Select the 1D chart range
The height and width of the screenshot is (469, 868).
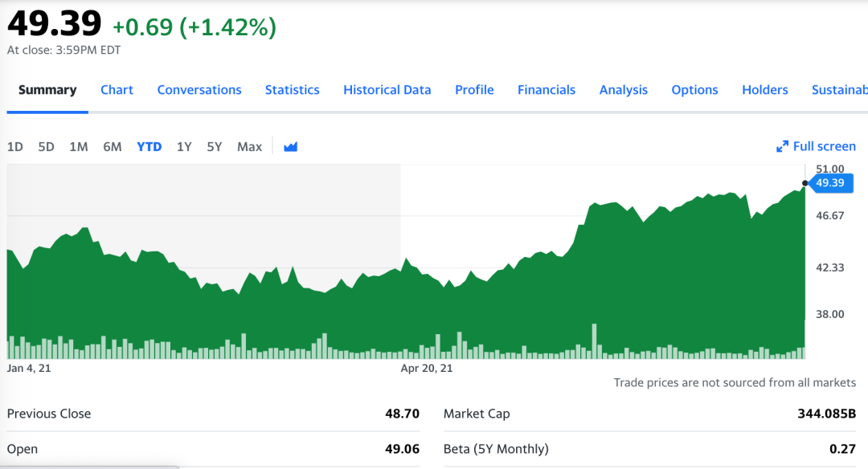click(15, 146)
